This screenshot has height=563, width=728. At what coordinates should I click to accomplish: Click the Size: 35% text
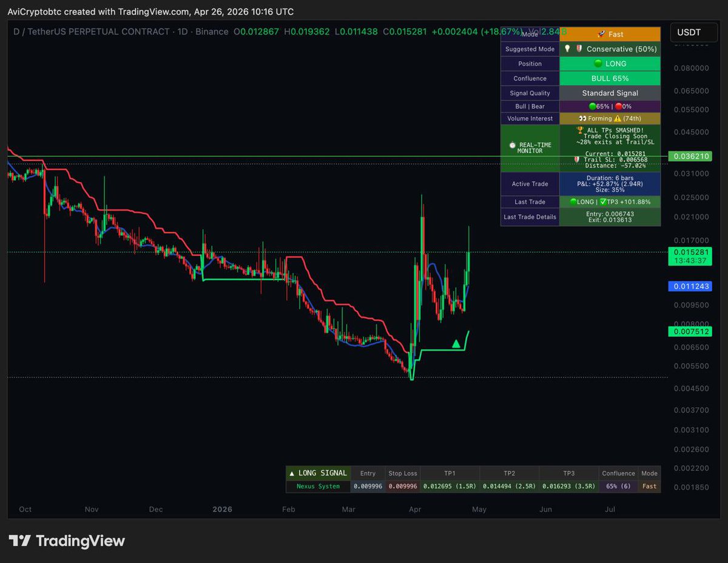point(610,190)
